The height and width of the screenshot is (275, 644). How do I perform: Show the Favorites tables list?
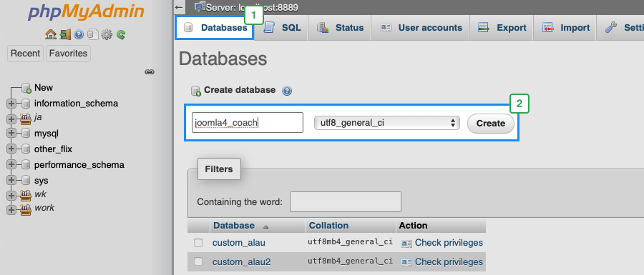[68, 54]
